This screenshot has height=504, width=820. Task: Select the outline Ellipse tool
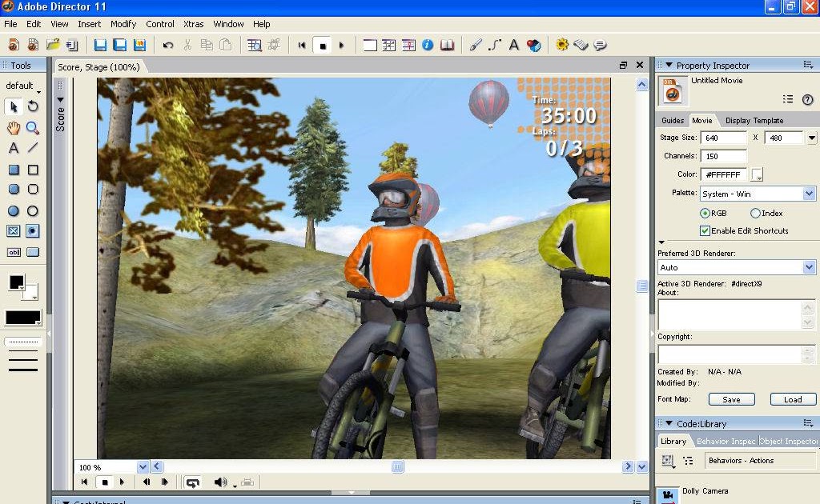33,211
